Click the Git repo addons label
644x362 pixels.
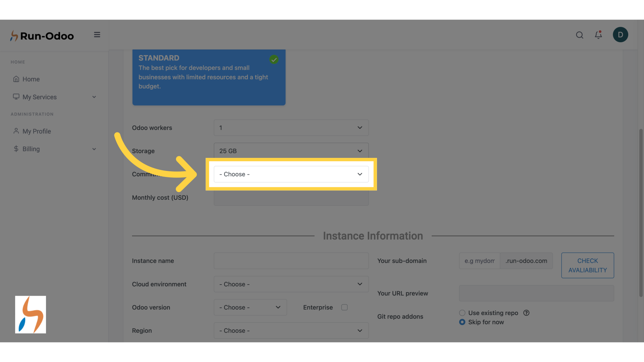click(x=400, y=316)
